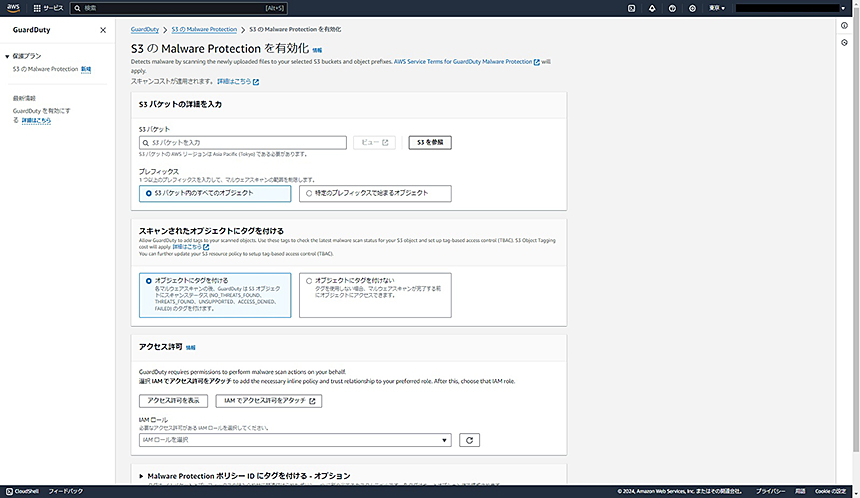Refresh the IAM role list
Screen dimensions: 860x498
click(x=469, y=440)
